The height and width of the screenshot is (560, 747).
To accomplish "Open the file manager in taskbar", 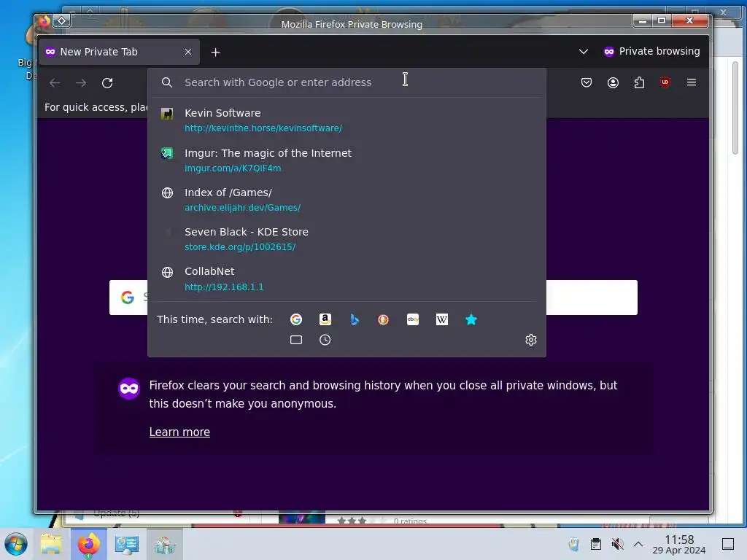I will tap(51, 544).
